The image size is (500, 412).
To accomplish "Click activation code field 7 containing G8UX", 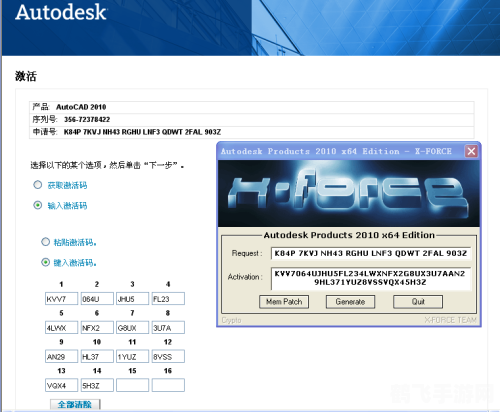I will click(x=132, y=327).
